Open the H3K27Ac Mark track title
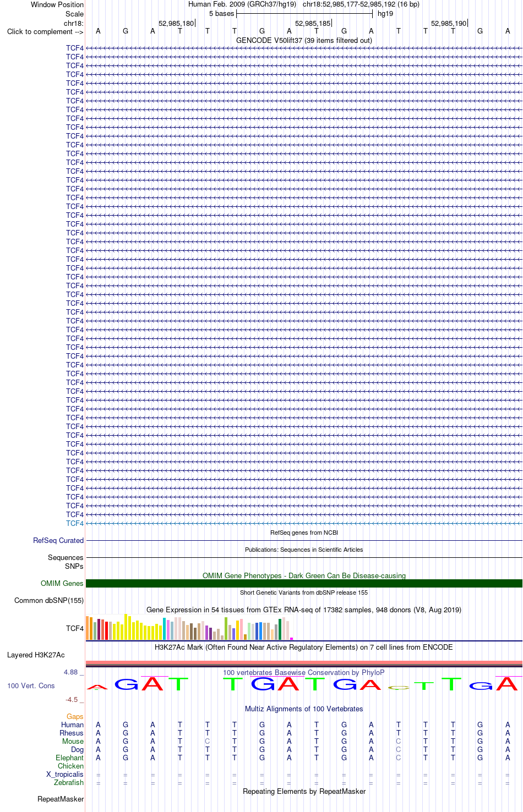This screenshot has height=812, width=523. pyautogui.click(x=304, y=647)
